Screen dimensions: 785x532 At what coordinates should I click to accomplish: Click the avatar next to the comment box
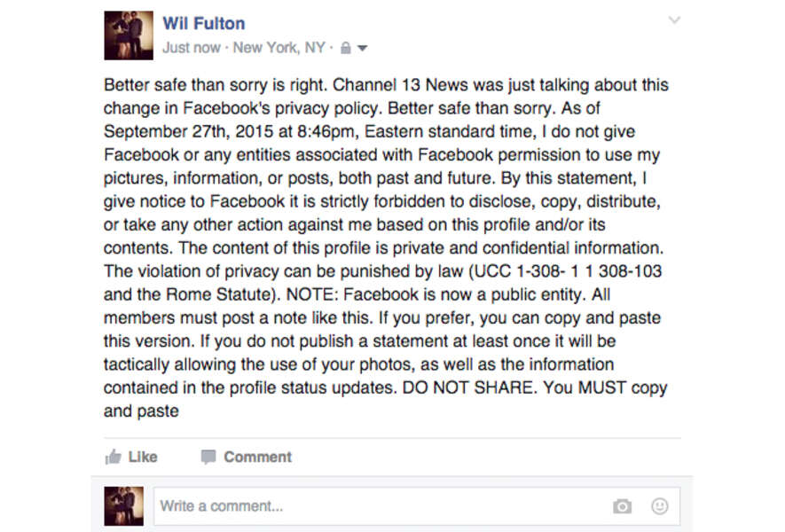(x=122, y=505)
